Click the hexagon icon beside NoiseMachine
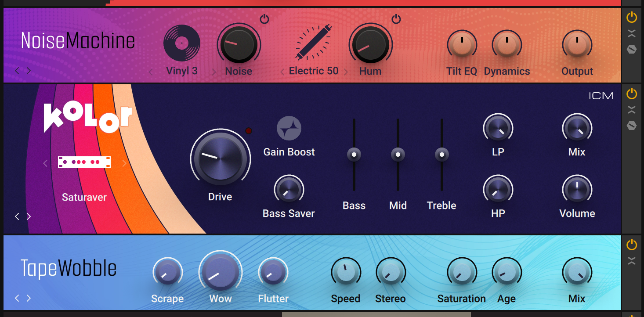This screenshot has width=644, height=317. tap(631, 49)
